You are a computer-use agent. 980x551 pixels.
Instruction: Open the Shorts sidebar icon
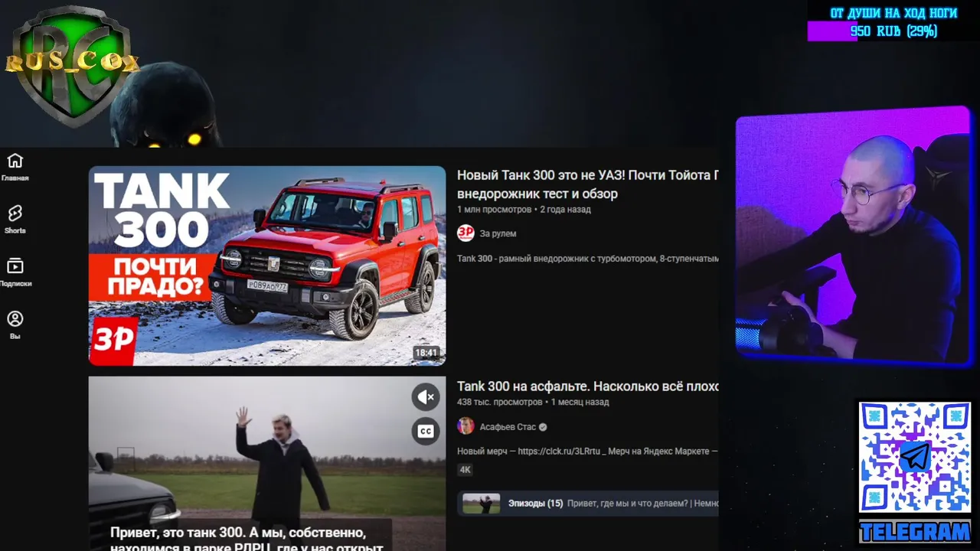[x=15, y=219]
